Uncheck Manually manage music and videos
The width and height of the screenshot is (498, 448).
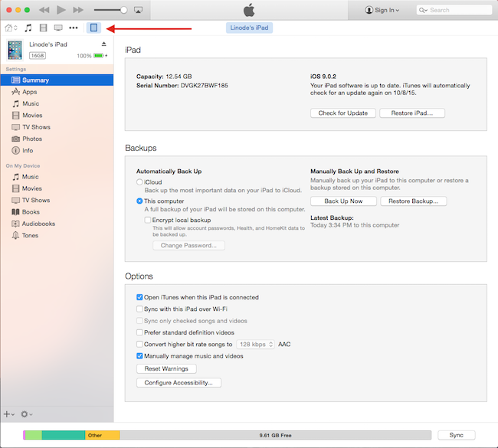(139, 356)
